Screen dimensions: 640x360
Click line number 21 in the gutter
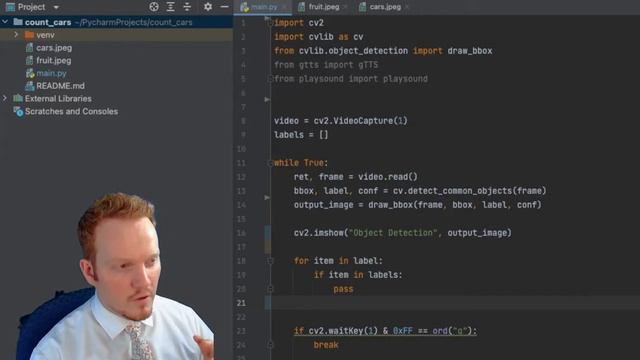[x=241, y=303]
